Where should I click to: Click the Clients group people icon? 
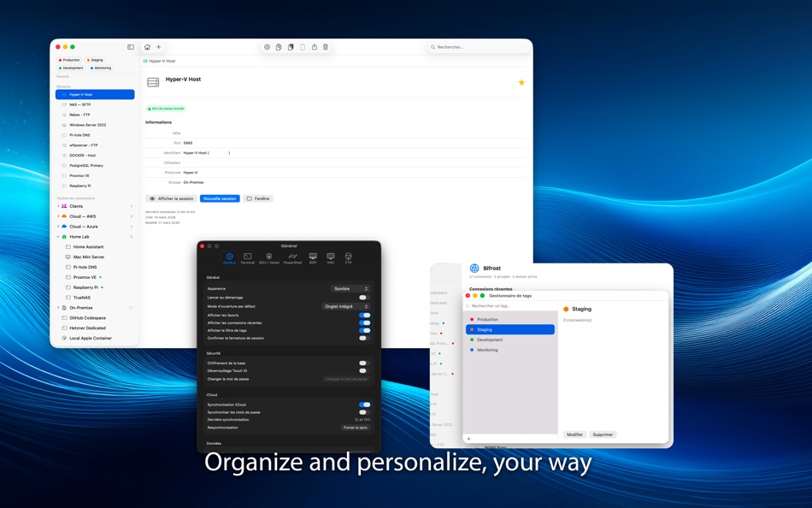click(x=64, y=206)
